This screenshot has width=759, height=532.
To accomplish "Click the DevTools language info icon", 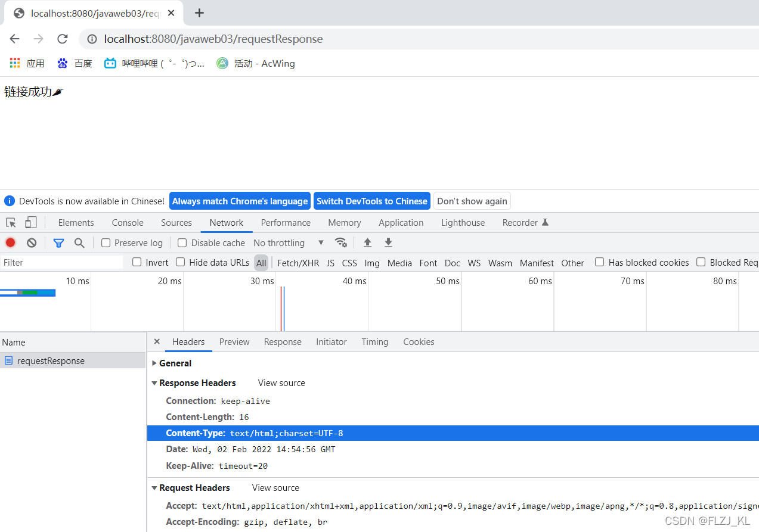I will pyautogui.click(x=9, y=201).
